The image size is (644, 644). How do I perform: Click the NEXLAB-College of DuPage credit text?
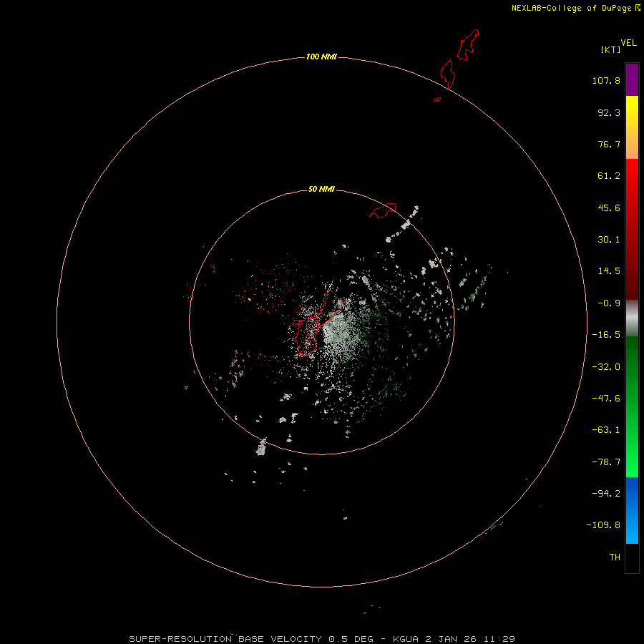click(x=571, y=8)
